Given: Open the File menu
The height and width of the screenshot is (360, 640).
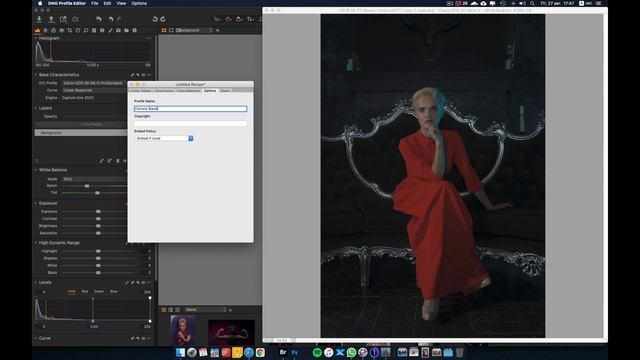Looking at the screenshot, I should pyautogui.click(x=95, y=3).
